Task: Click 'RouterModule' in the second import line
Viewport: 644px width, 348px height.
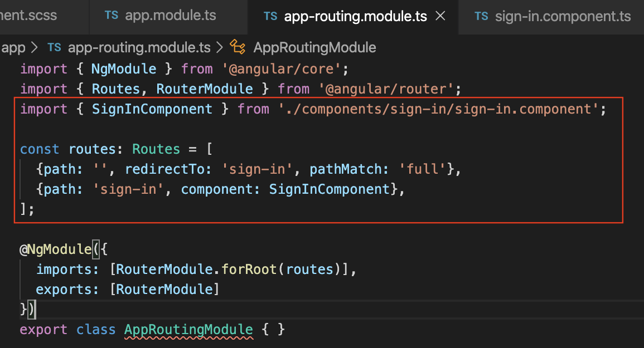Action: click(x=204, y=89)
